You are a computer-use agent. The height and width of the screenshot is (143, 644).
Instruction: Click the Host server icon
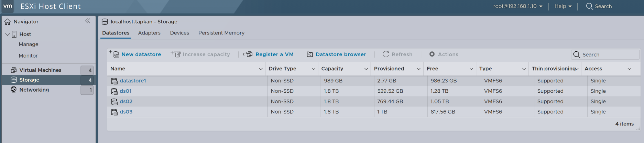[x=14, y=34]
